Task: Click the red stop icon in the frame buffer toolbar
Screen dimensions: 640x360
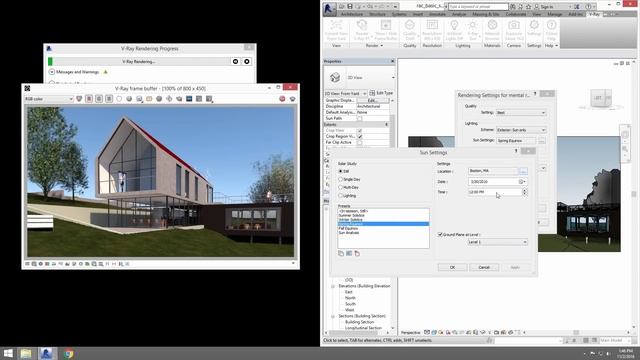Action: pos(282,99)
